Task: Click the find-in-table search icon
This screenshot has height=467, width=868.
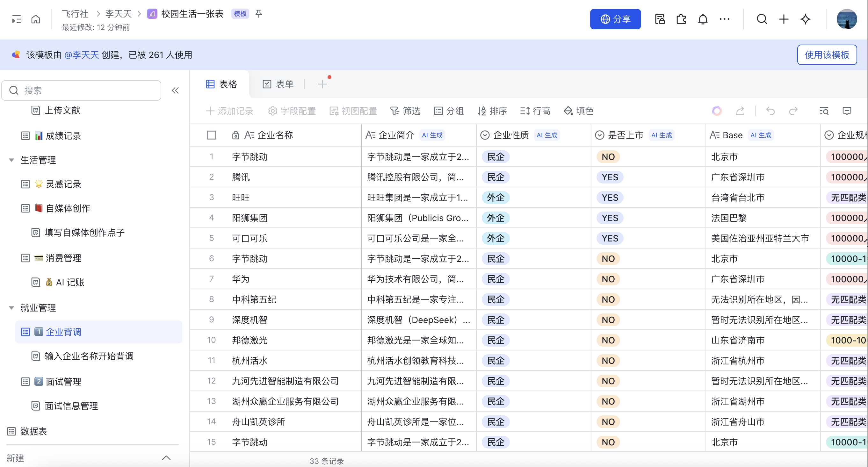Action: pos(824,111)
